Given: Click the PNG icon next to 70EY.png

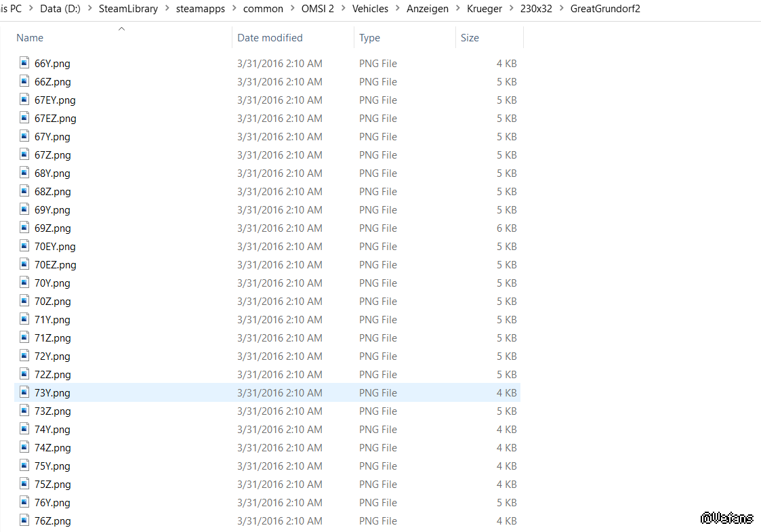Looking at the screenshot, I should pyautogui.click(x=24, y=246).
